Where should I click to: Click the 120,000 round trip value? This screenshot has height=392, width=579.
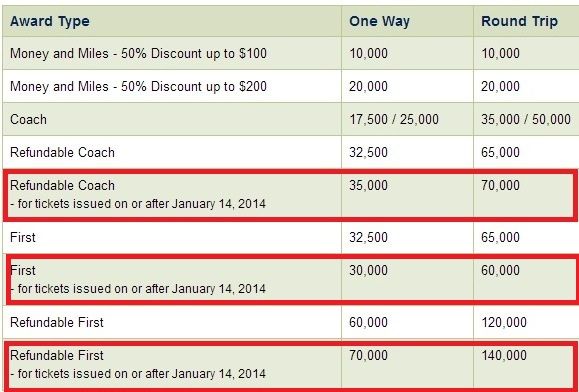coord(504,322)
